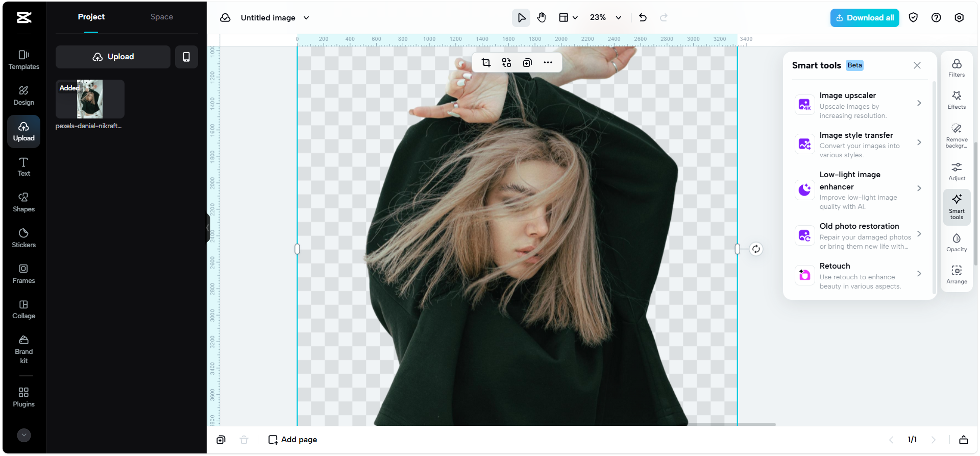Switch to the Space tab
Image resolution: width=980 pixels, height=456 pixels.
pos(161,17)
